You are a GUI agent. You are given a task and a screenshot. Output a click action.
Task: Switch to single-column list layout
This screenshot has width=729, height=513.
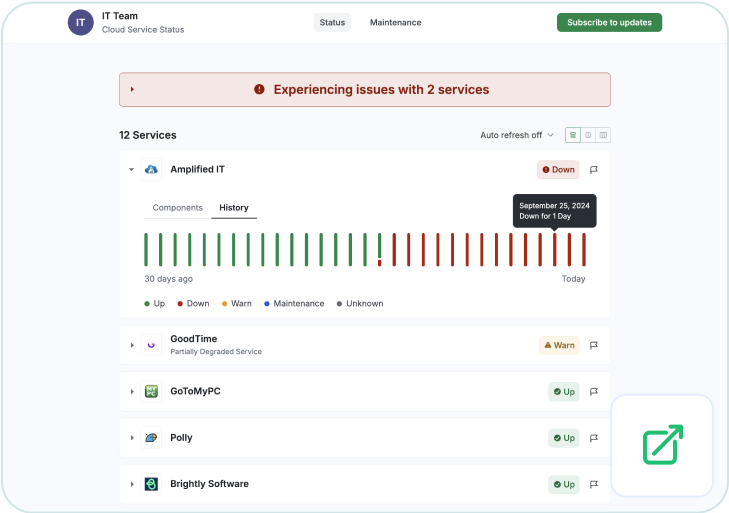point(573,135)
